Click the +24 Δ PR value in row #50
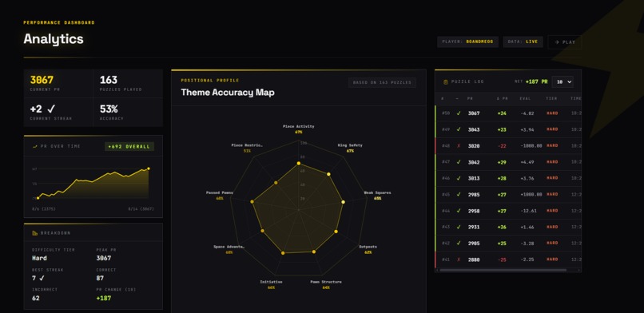The height and width of the screenshot is (313, 644). (502, 113)
